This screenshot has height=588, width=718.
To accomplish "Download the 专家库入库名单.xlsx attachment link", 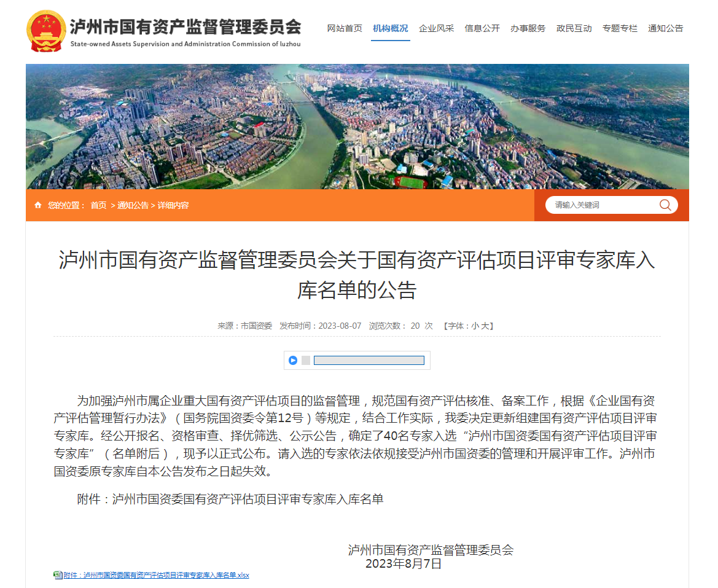I will [x=156, y=575].
